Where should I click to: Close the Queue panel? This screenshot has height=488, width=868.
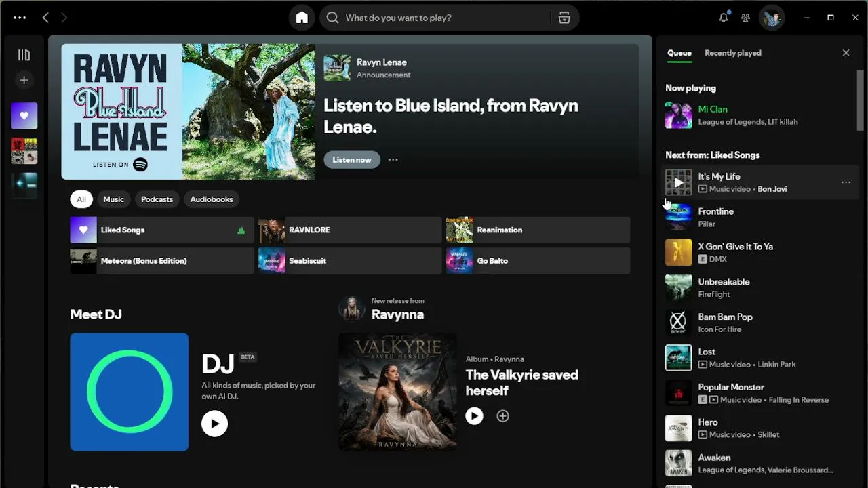846,53
